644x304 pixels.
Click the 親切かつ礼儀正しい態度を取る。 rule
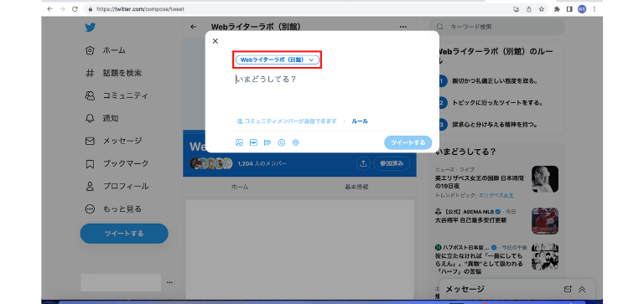point(495,81)
